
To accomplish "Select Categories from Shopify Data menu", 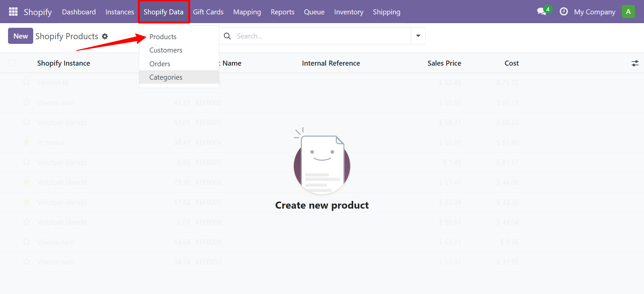I will [179, 77].
